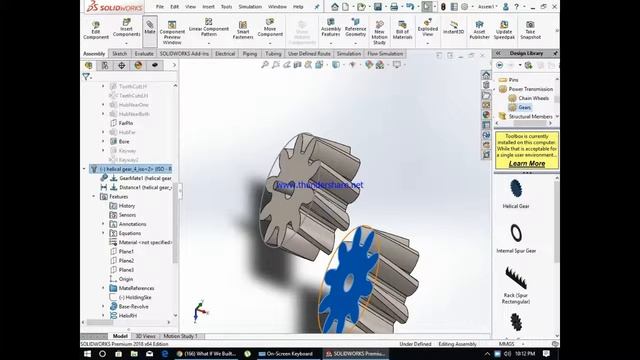Screen dimensions: 640x360
Task: Open the Insert menu
Action: click(x=208, y=7)
